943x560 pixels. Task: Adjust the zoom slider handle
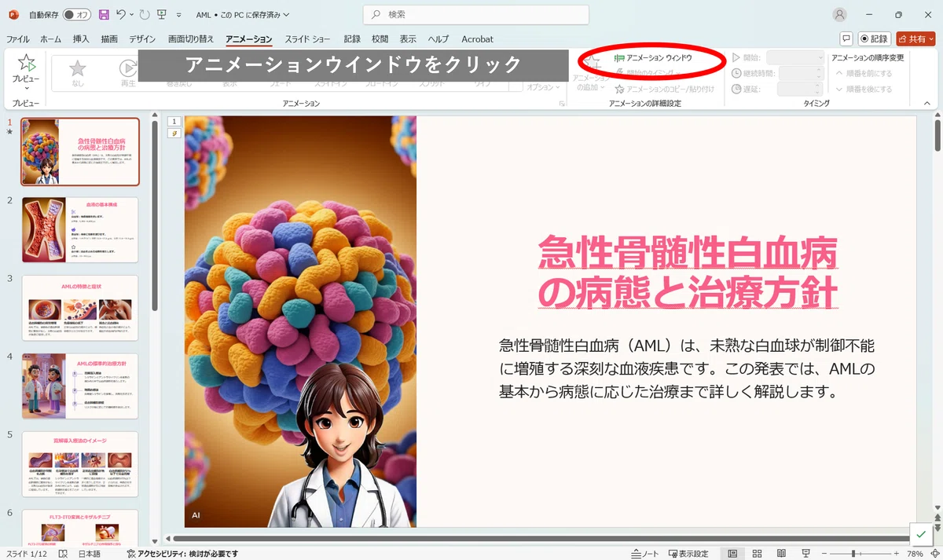[x=853, y=554]
